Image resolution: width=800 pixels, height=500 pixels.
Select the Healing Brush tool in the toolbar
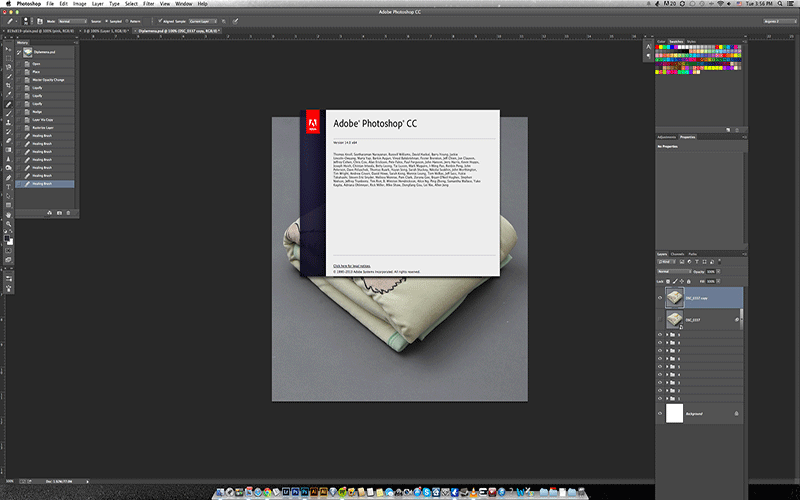tap(9, 104)
